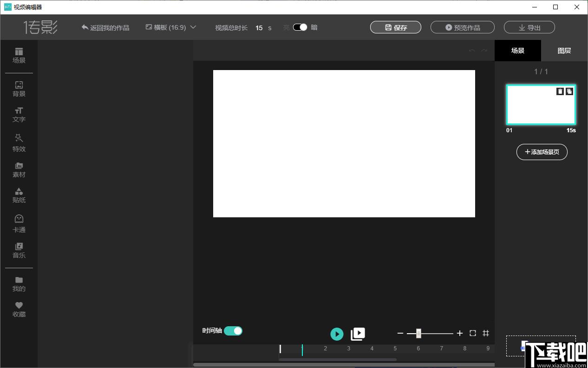
Task: Toggle the light/dark theme switch
Action: pyautogui.click(x=300, y=27)
